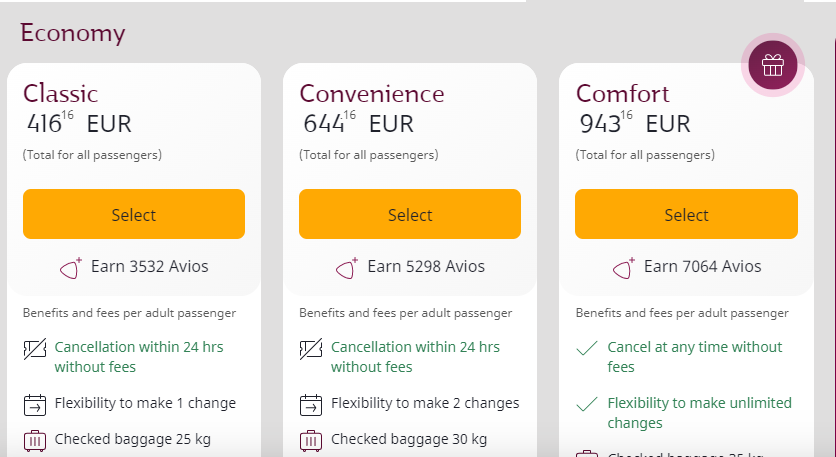The image size is (836, 457).
Task: Click 'Cancel at any time without fees' text
Action: point(695,357)
